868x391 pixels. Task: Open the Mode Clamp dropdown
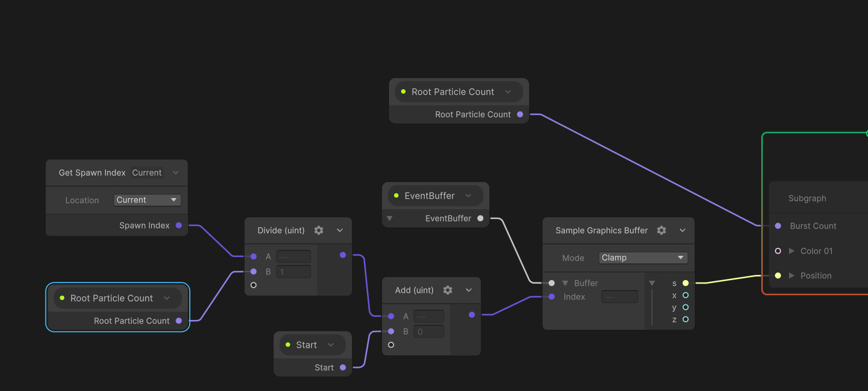tap(642, 258)
